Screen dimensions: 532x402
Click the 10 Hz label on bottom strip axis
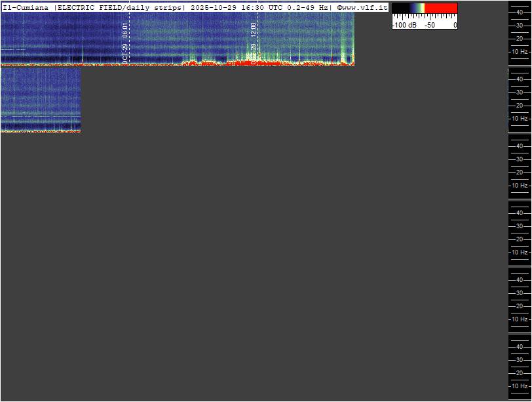tap(520, 386)
